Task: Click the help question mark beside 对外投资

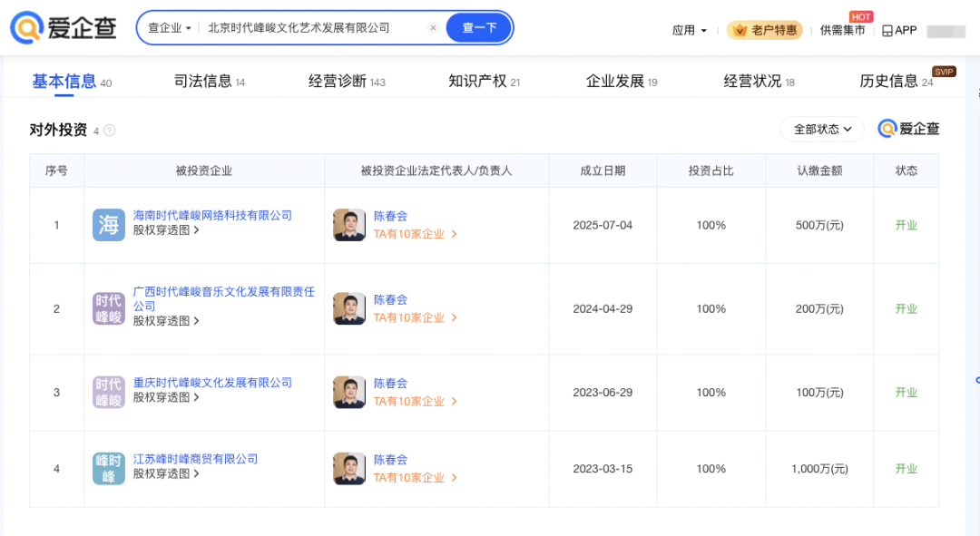Action: 110,131
